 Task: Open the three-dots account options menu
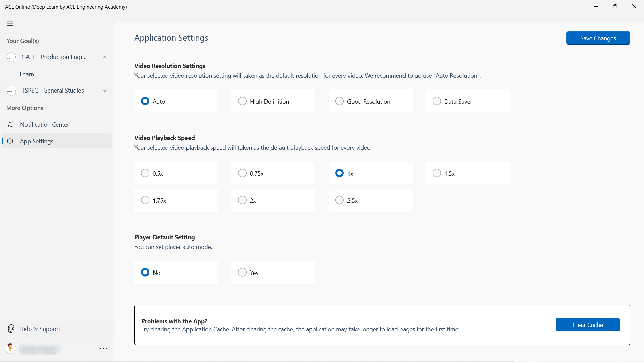pos(103,348)
